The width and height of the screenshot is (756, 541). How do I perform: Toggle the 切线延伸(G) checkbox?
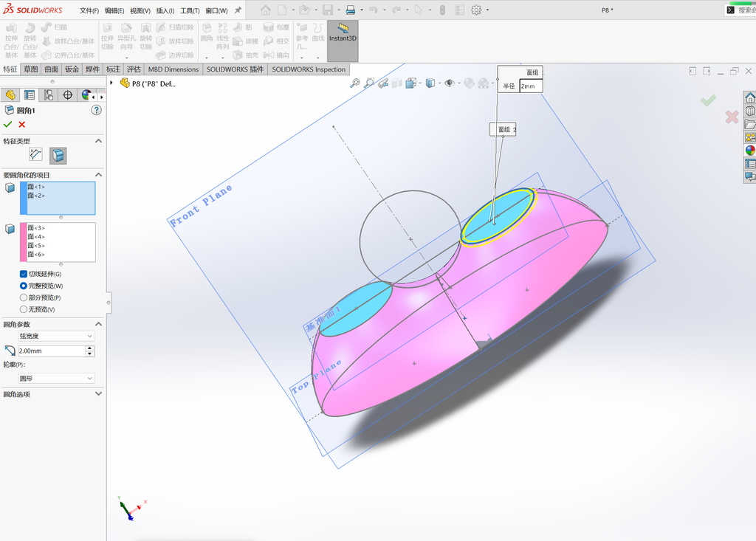[x=23, y=274]
